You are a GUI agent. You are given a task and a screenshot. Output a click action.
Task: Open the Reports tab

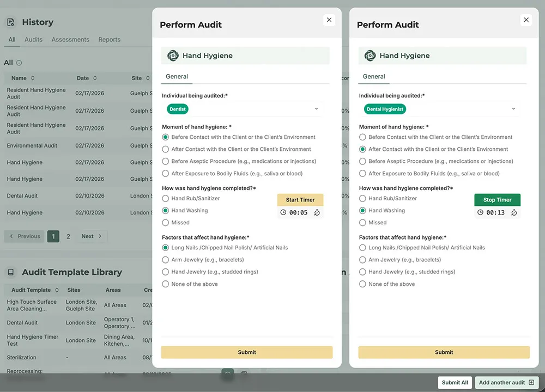[x=109, y=39]
